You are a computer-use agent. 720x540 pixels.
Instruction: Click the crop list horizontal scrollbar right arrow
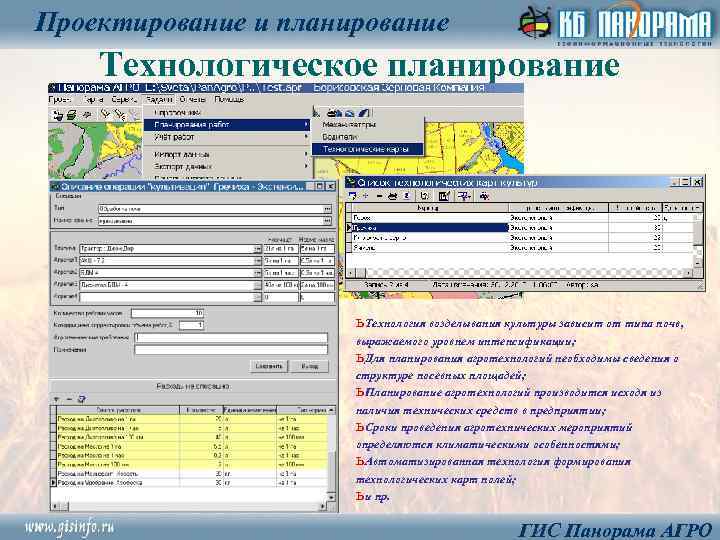[689, 273]
